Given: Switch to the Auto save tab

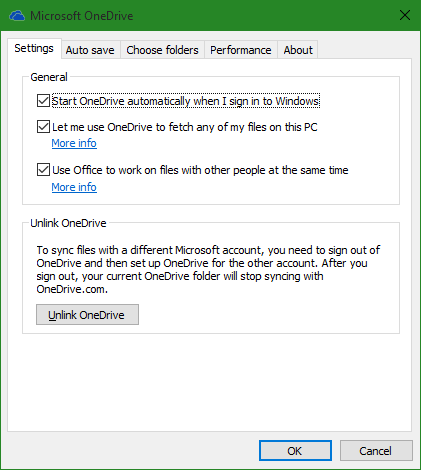Looking at the screenshot, I should pos(90,50).
